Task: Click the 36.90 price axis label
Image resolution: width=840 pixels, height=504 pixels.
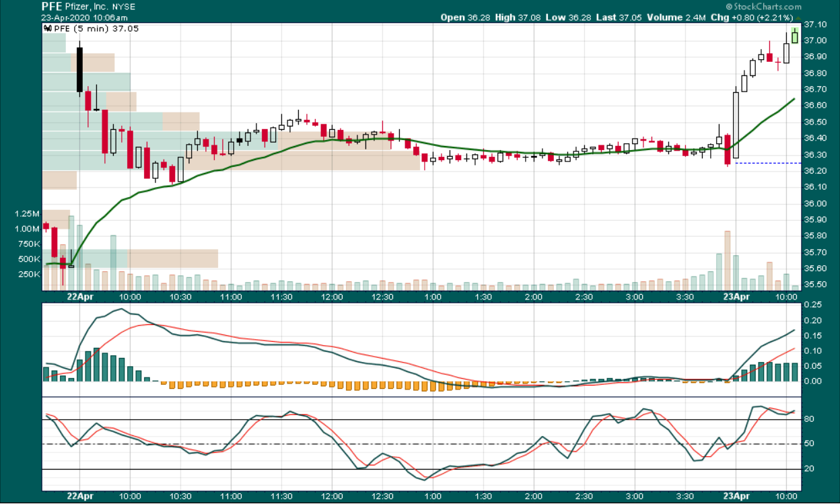Action: [815, 57]
